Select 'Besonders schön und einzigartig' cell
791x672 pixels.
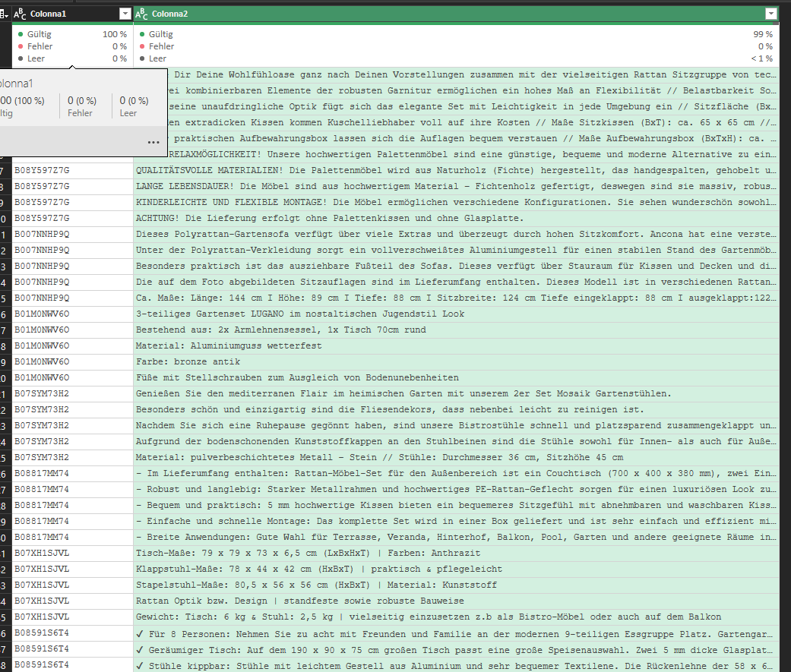(x=456, y=410)
